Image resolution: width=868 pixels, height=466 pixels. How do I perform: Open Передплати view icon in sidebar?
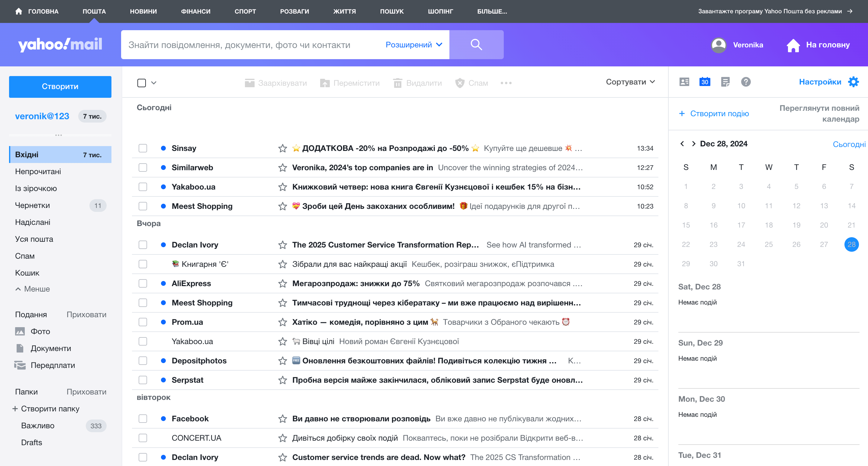click(20, 365)
